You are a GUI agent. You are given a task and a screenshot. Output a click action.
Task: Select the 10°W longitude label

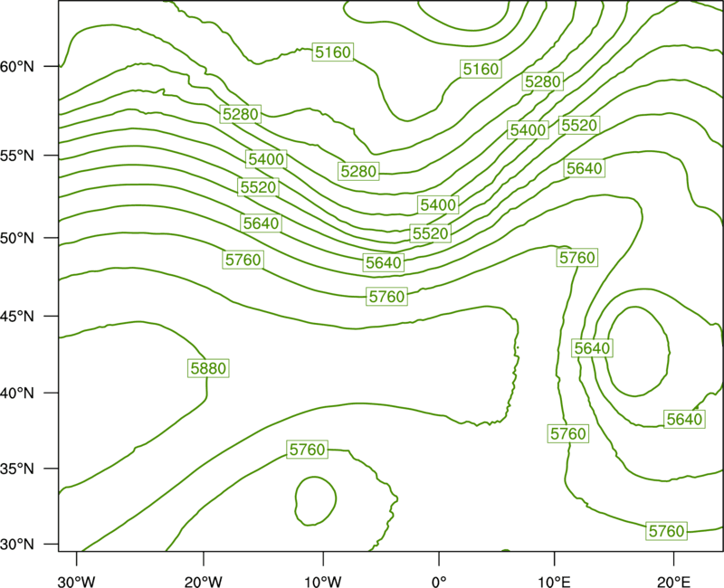(322, 582)
